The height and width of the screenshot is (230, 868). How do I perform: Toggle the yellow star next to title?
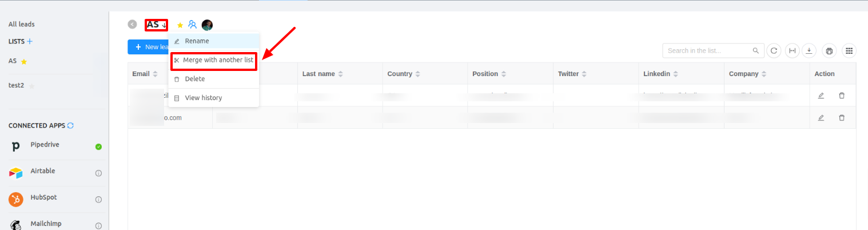pyautogui.click(x=180, y=25)
